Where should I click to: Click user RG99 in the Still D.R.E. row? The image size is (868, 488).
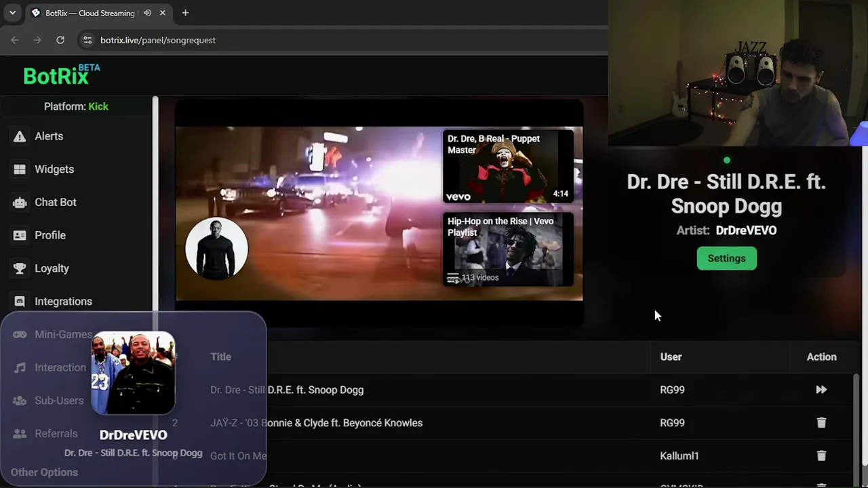(672, 390)
